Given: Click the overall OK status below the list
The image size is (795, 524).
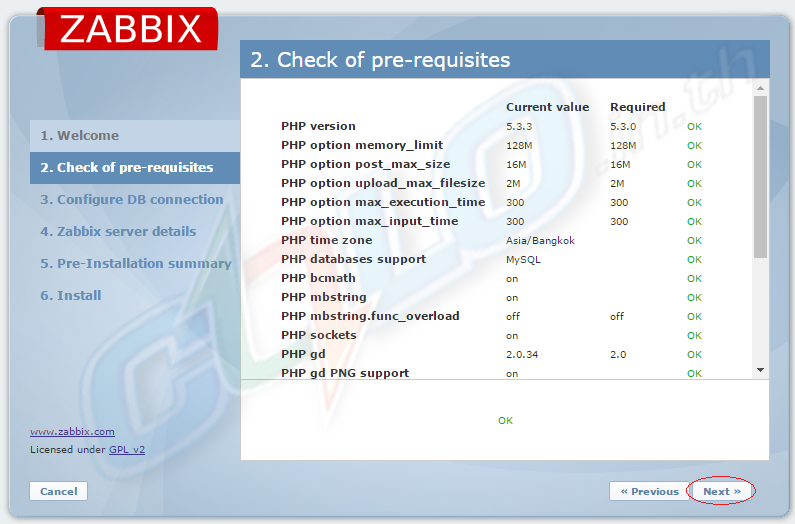Looking at the screenshot, I should 505,421.
